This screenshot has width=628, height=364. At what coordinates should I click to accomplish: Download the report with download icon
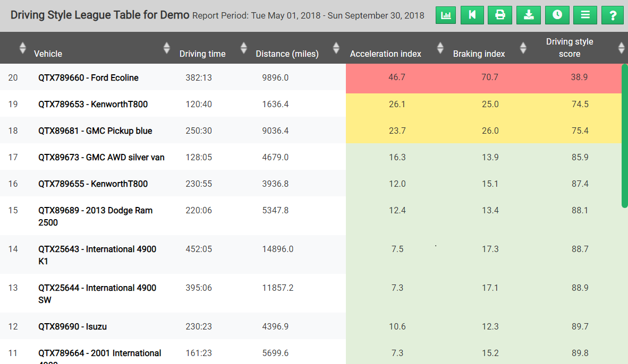coord(529,15)
